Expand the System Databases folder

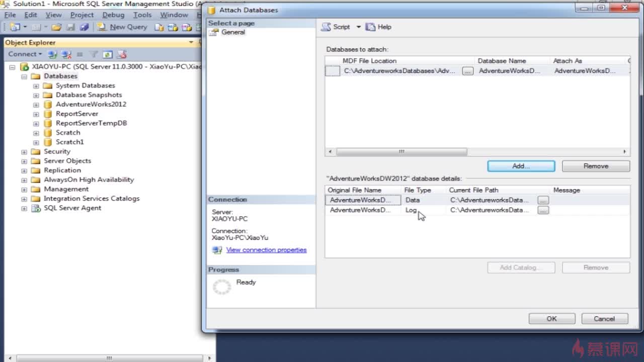click(36, 86)
